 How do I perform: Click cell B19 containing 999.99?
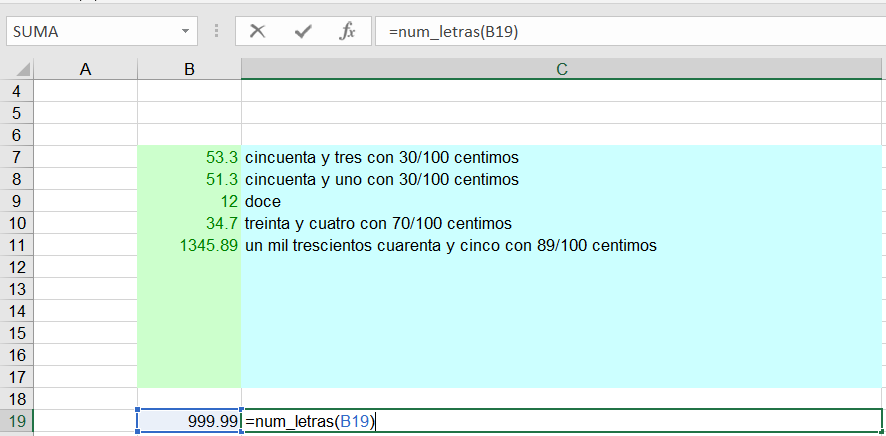(189, 422)
